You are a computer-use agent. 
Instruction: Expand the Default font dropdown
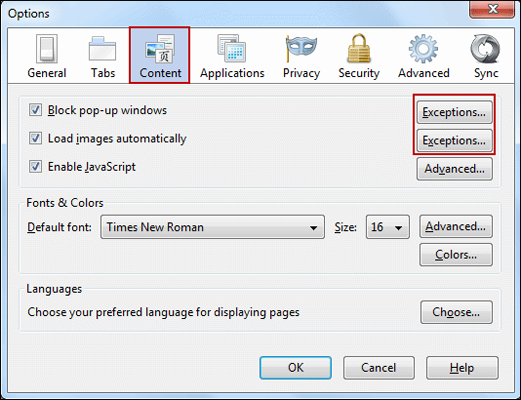213,227
